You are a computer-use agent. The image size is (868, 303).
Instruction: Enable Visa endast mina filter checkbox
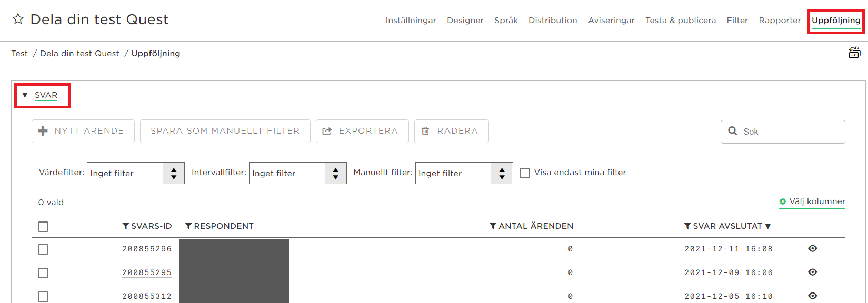525,173
